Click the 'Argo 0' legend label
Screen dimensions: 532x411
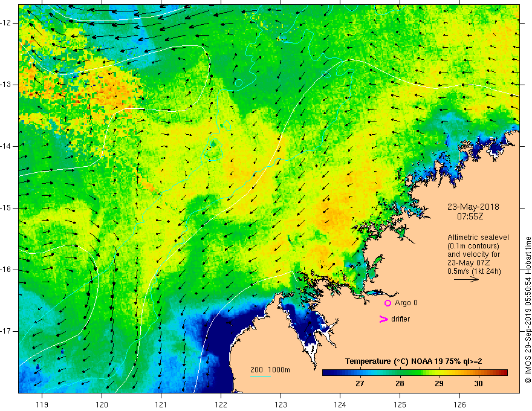click(406, 303)
